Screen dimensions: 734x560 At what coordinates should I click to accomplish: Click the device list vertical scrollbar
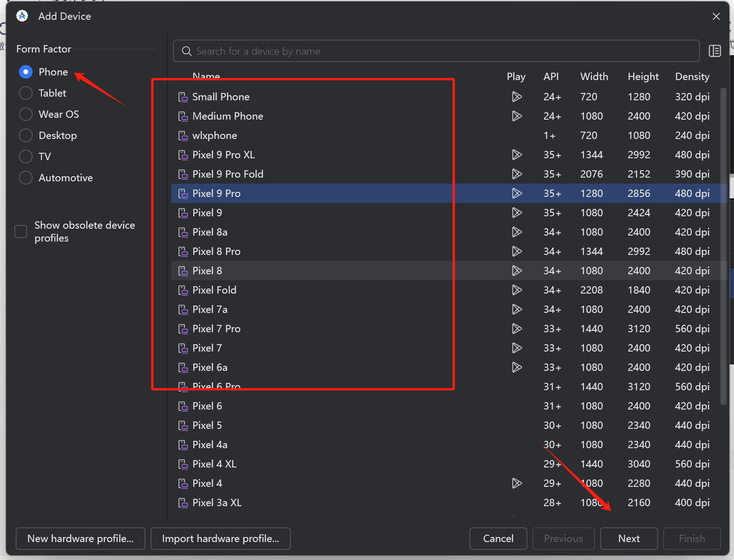coord(723,246)
